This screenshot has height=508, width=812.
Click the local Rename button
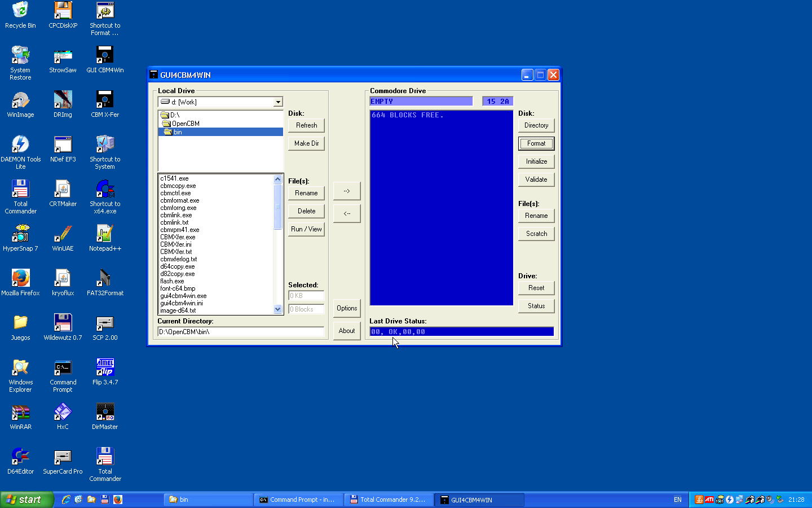(306, 193)
